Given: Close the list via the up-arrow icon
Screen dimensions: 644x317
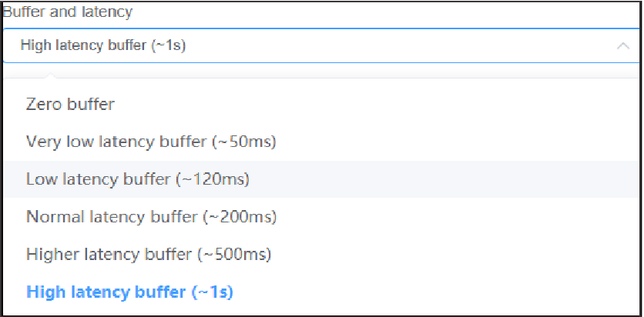Looking at the screenshot, I should (x=622, y=46).
